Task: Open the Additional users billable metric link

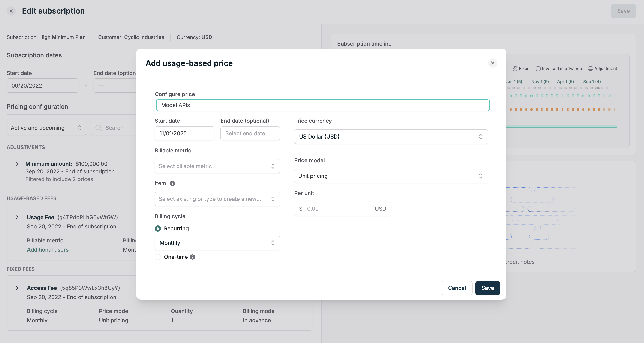Action: coord(48,250)
